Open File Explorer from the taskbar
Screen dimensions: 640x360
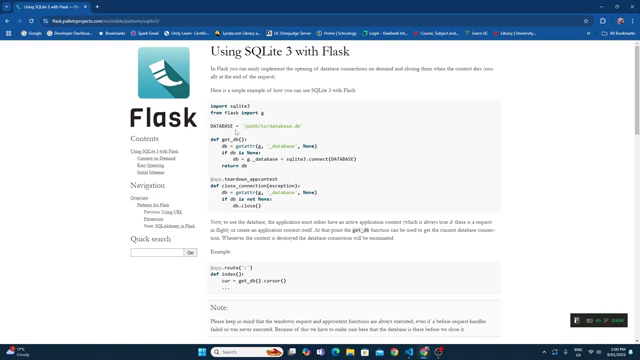tap(350, 352)
